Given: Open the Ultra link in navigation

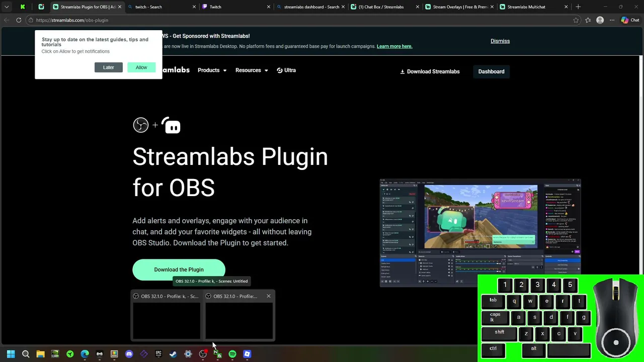Looking at the screenshot, I should pos(286,70).
